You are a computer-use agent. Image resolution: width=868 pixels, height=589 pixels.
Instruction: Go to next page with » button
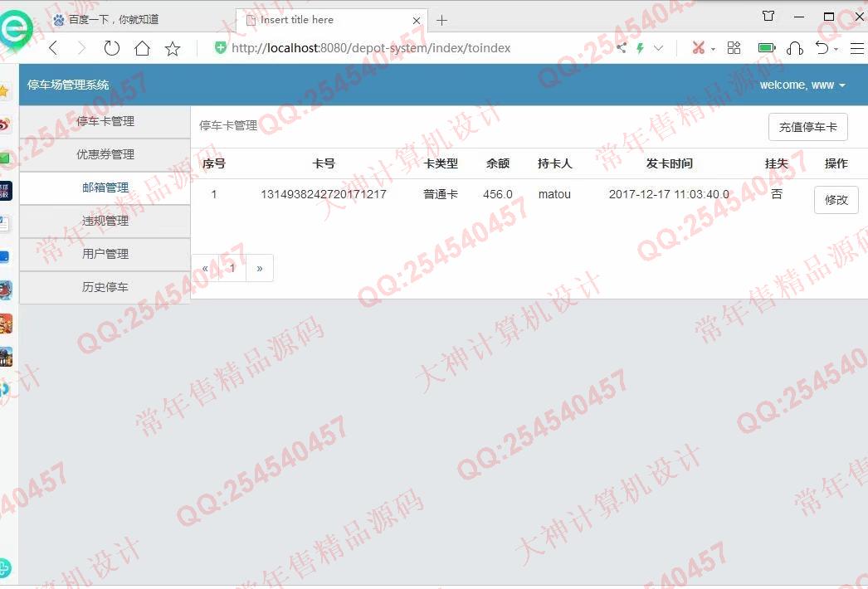click(260, 269)
